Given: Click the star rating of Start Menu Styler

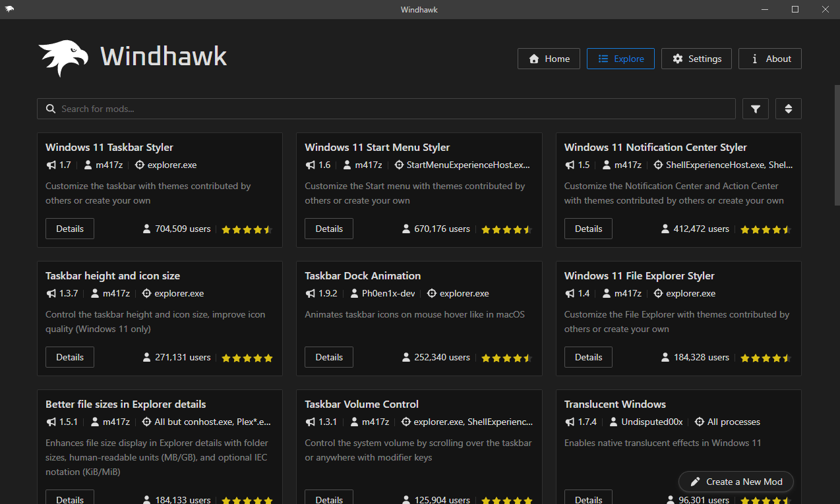Looking at the screenshot, I should click(506, 229).
